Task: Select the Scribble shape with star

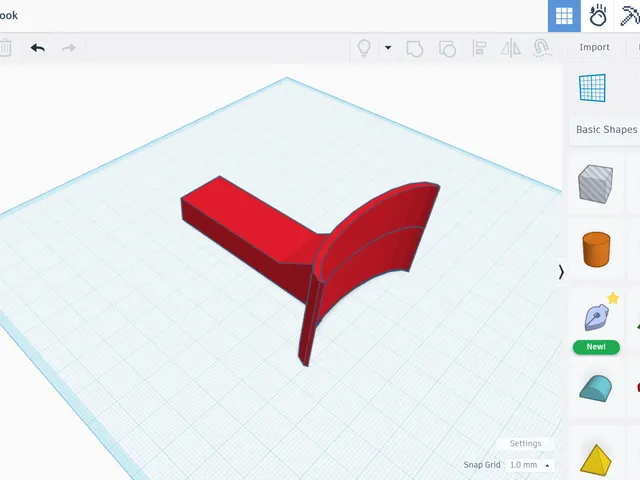Action: click(596, 317)
